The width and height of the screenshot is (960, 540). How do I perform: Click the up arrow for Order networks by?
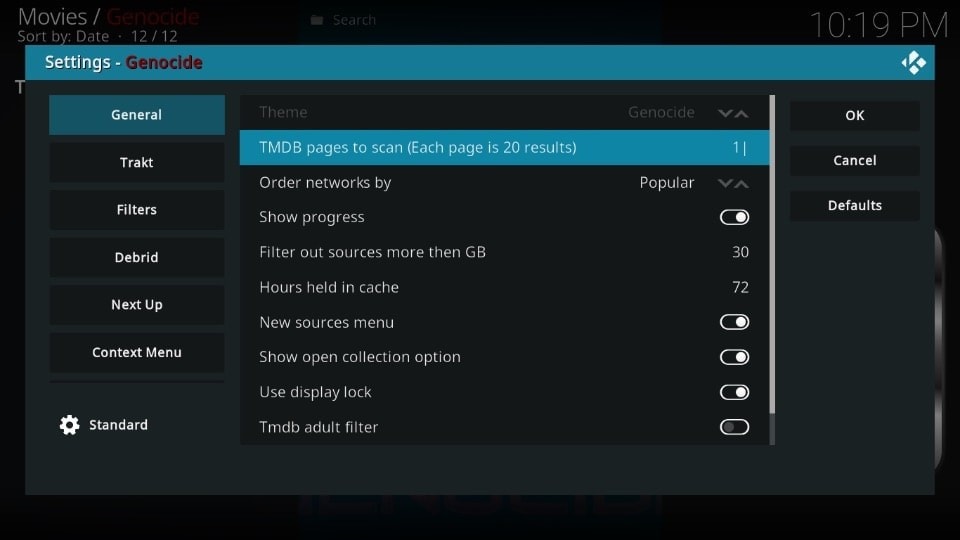coord(741,183)
